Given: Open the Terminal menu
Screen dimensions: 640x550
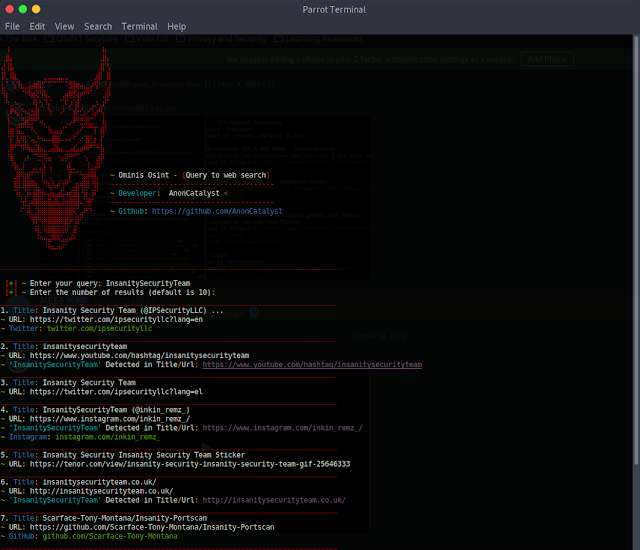Looking at the screenshot, I should [140, 27].
